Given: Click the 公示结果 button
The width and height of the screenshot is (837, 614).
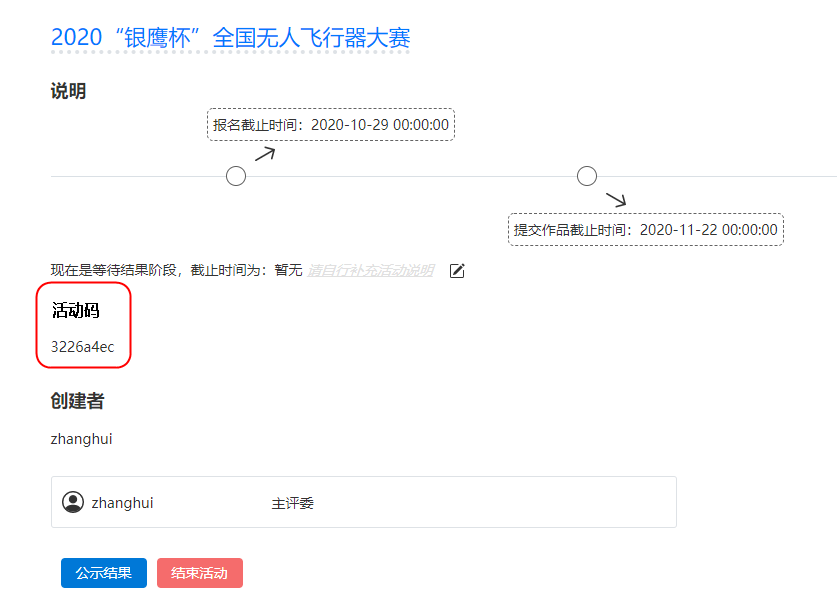Looking at the screenshot, I should click(x=104, y=573).
